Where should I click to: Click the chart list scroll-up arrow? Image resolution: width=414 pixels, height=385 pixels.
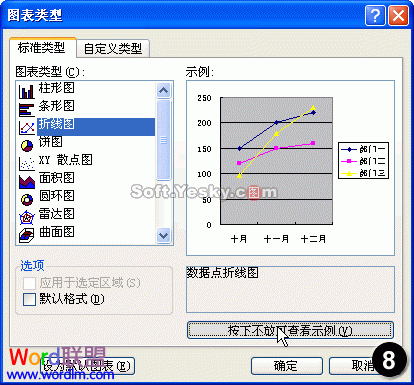pyautogui.click(x=163, y=90)
